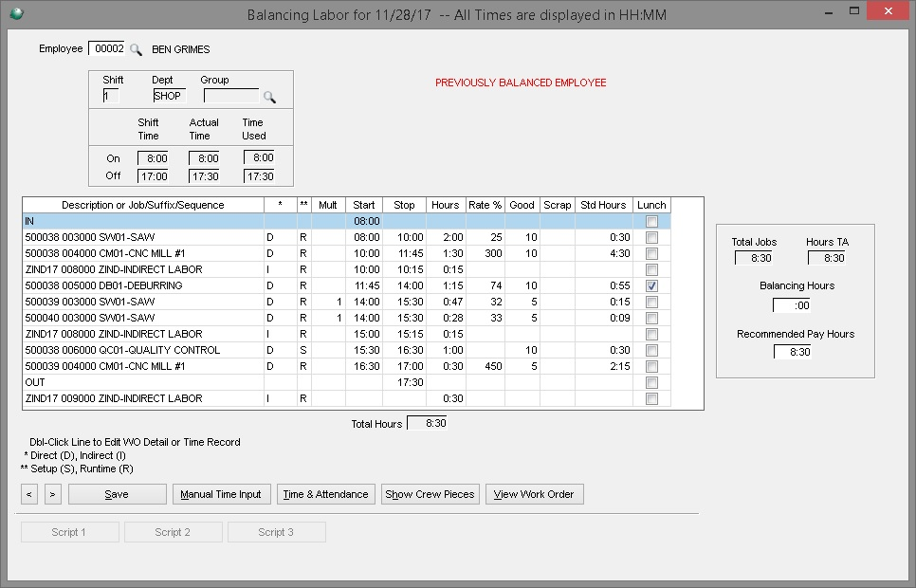This screenshot has width=916, height=588.
Task: Click employee name BEN GRIMES
Action: coord(181,49)
